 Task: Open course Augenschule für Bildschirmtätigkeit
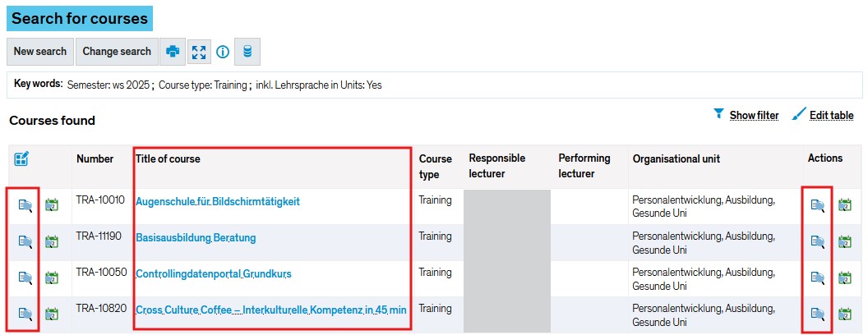(218, 202)
